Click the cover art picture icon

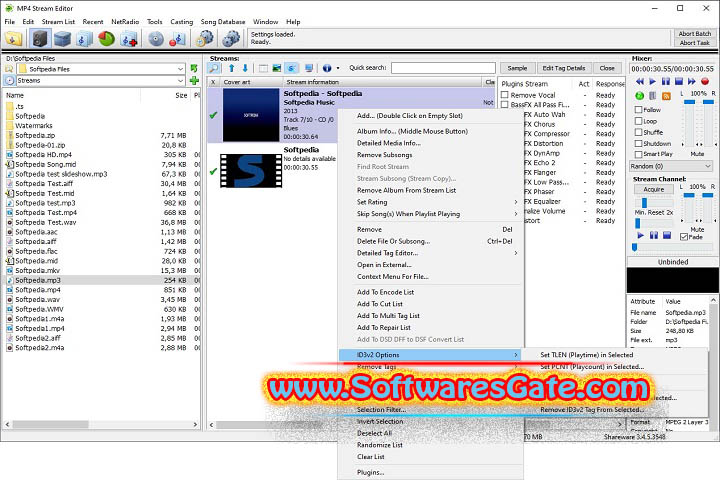pyautogui.click(x=276, y=68)
